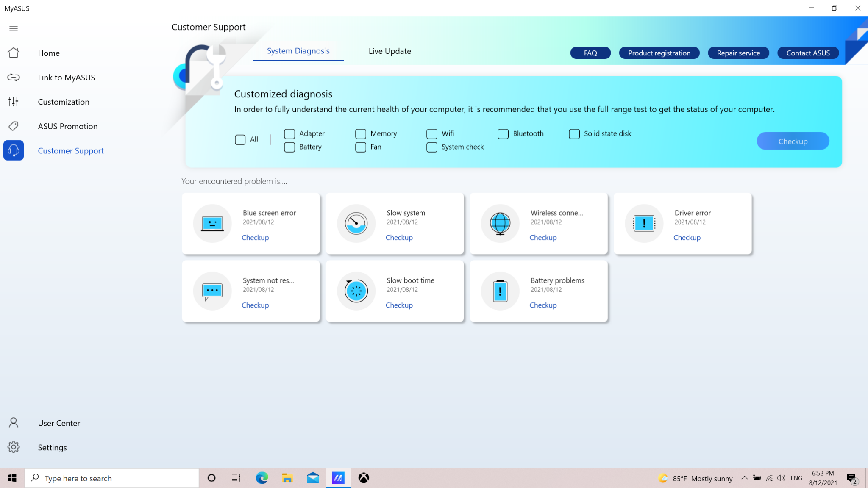Click the Contact ASUS button
The height and width of the screenshot is (488, 868).
coord(808,53)
